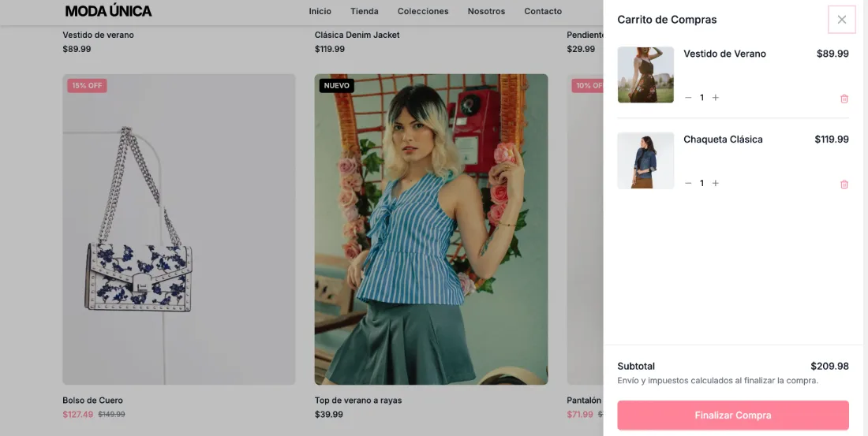Decrease quantity of Vestido de Verano
The width and height of the screenshot is (868, 436).
click(688, 98)
